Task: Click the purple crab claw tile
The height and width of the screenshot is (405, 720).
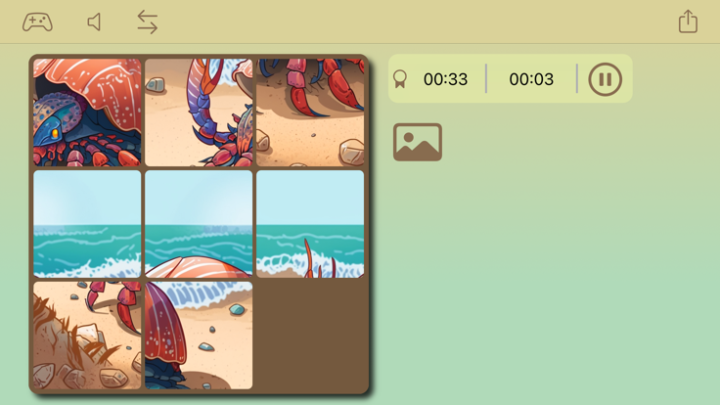Action: (x=199, y=112)
